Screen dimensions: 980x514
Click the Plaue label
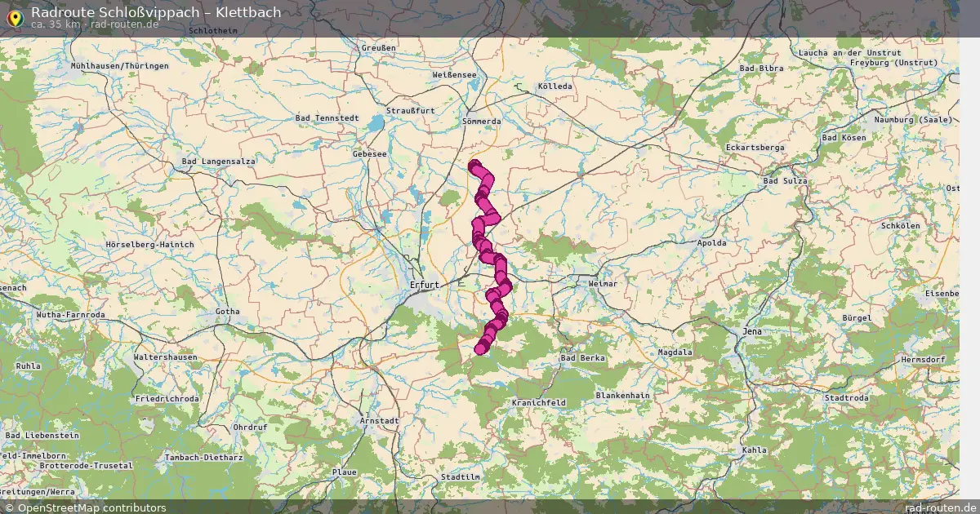(345, 472)
